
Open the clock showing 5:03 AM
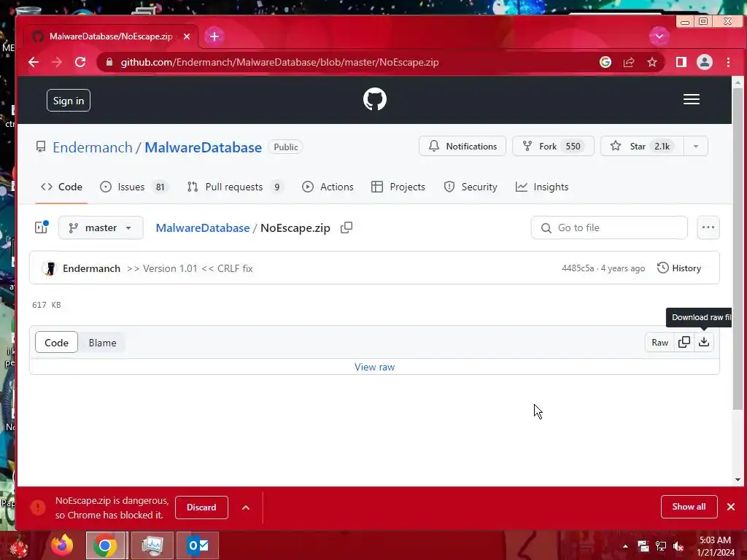pyautogui.click(x=716, y=546)
